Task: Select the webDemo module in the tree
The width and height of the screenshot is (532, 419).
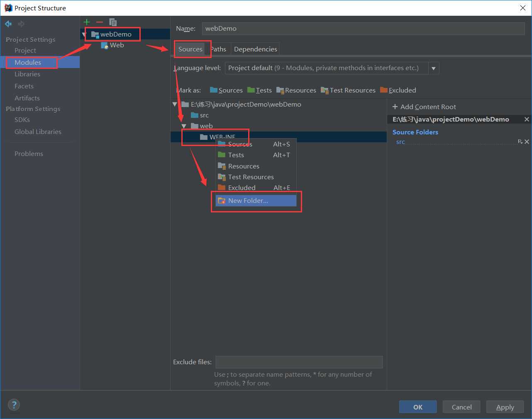Action: click(116, 34)
